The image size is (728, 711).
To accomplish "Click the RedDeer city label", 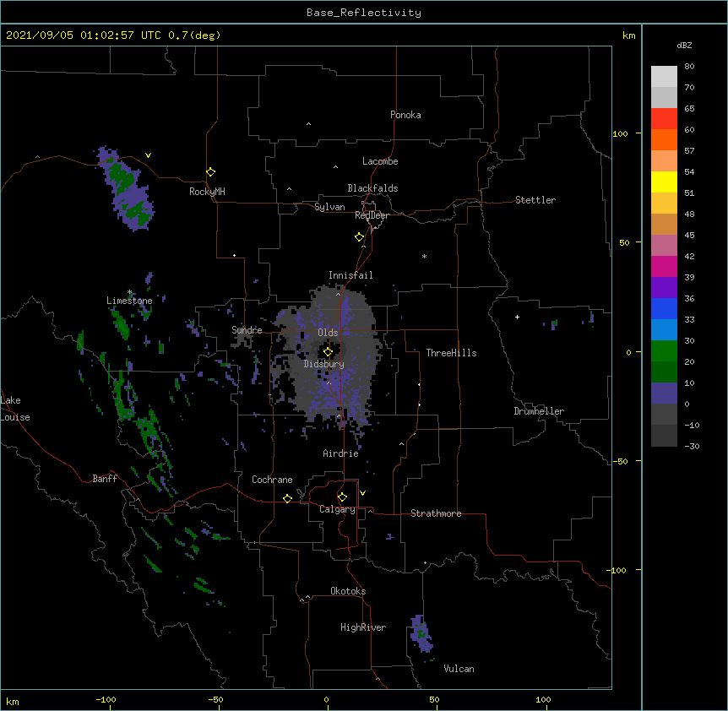I will (372, 215).
